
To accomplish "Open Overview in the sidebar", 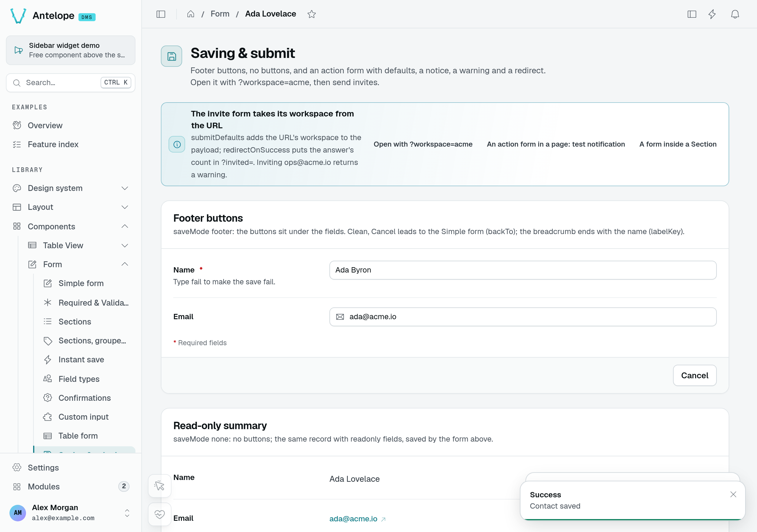I will (x=71, y=126).
